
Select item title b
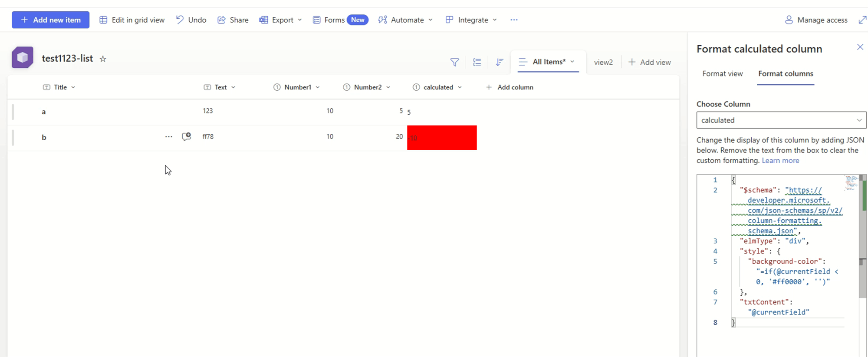coord(44,137)
